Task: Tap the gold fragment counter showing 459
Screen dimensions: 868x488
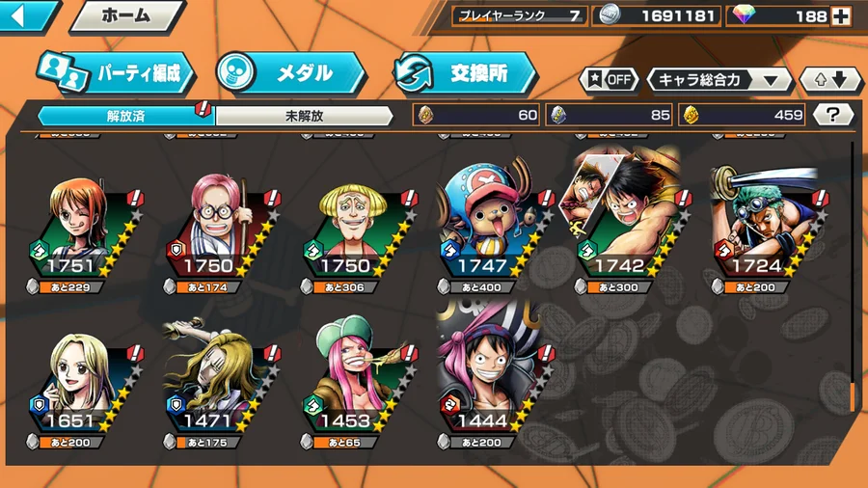Action: pyautogui.click(x=743, y=115)
